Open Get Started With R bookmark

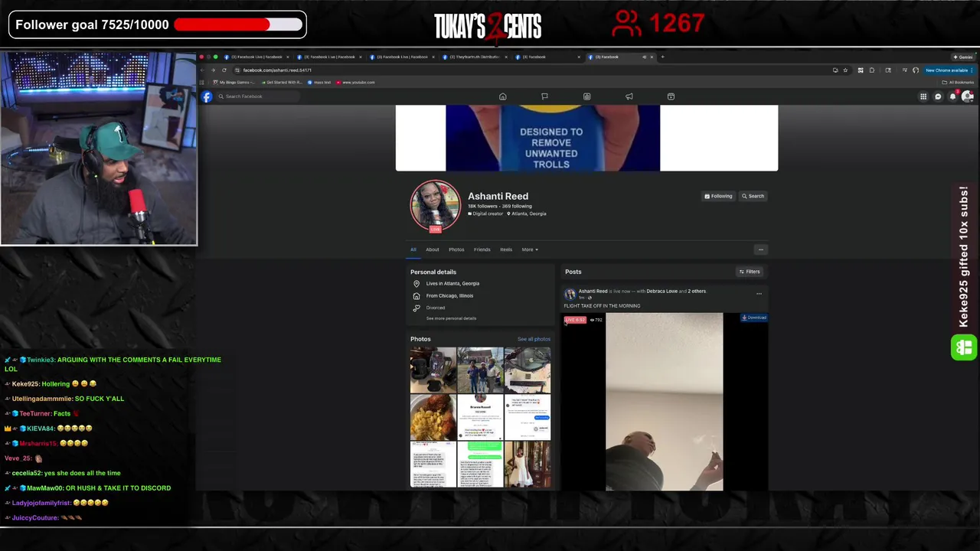283,82
